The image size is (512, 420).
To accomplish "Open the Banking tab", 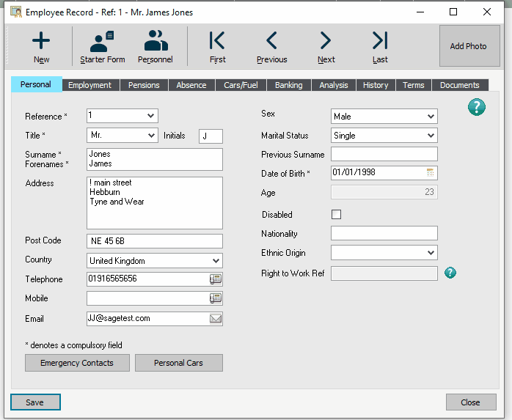I will click(x=288, y=85).
